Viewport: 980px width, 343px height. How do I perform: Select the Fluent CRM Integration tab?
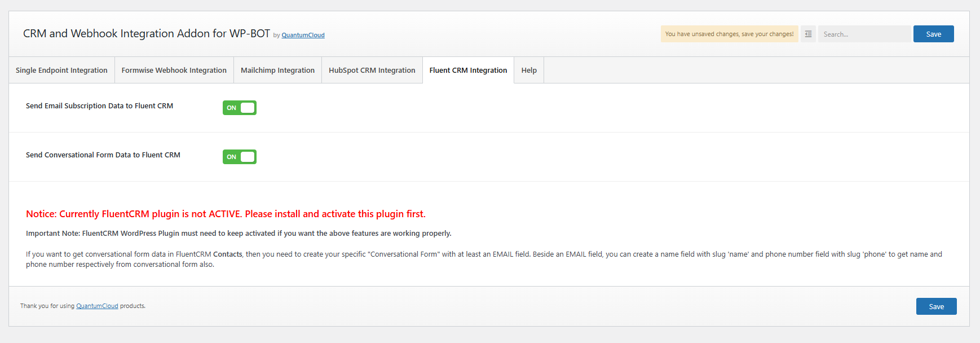468,70
